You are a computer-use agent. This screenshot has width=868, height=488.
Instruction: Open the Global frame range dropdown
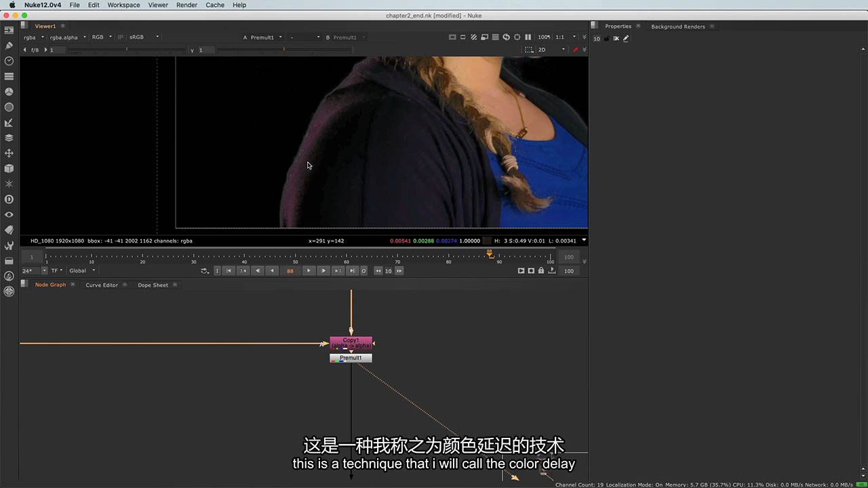tap(81, 270)
